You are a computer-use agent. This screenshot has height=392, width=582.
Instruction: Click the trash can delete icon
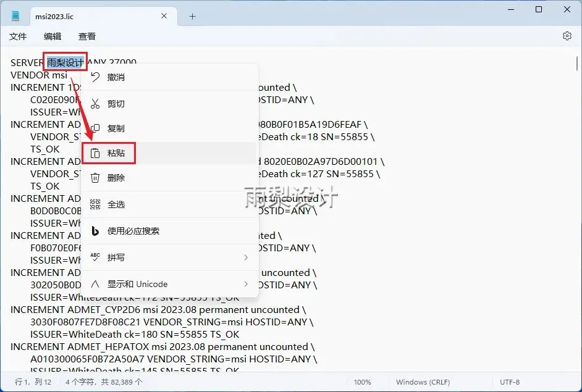click(95, 178)
